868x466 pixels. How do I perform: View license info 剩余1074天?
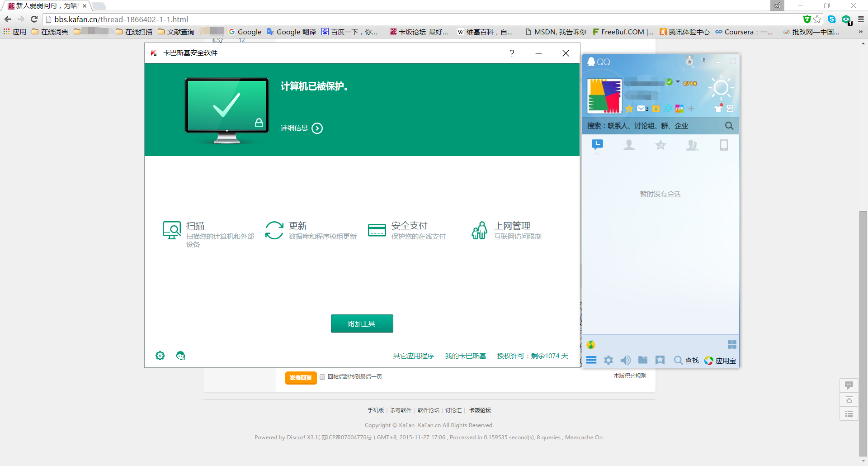tap(533, 356)
